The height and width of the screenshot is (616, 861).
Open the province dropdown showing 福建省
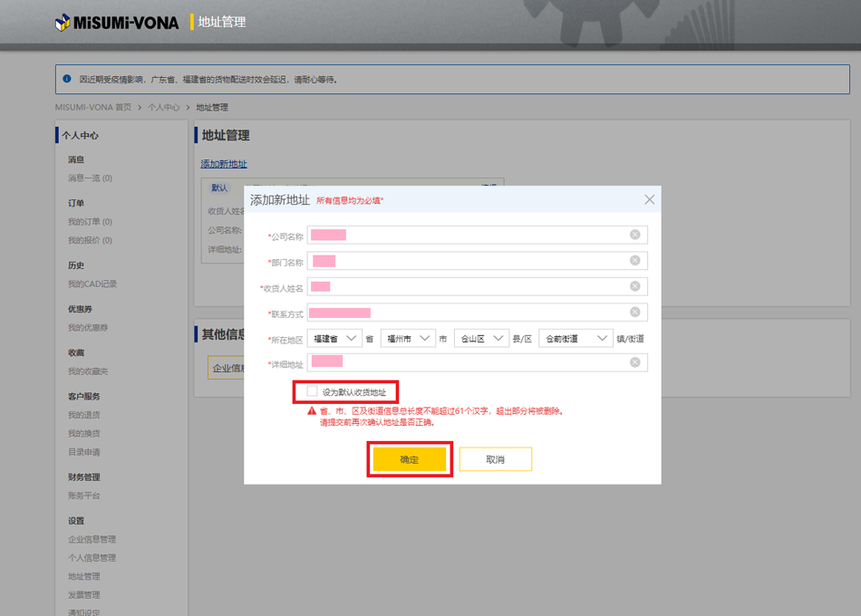[x=334, y=338]
